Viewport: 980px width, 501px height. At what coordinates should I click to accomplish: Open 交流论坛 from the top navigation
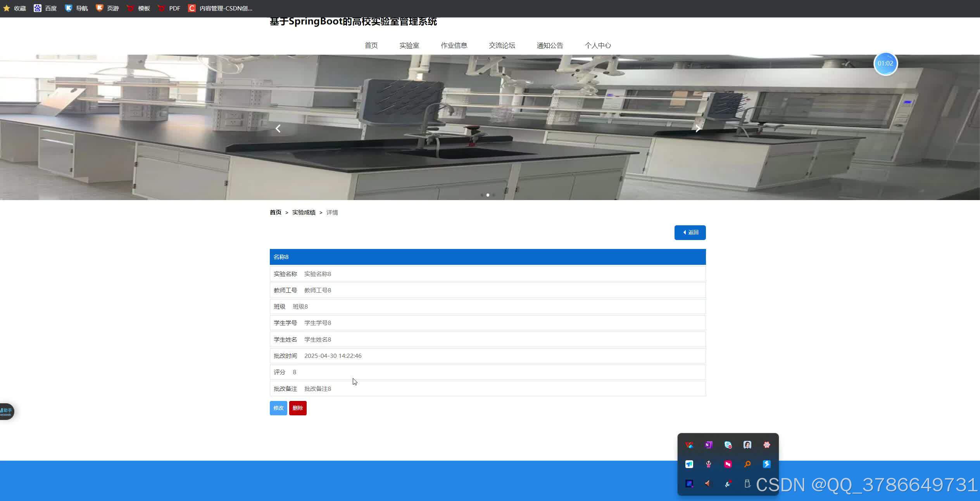point(502,45)
